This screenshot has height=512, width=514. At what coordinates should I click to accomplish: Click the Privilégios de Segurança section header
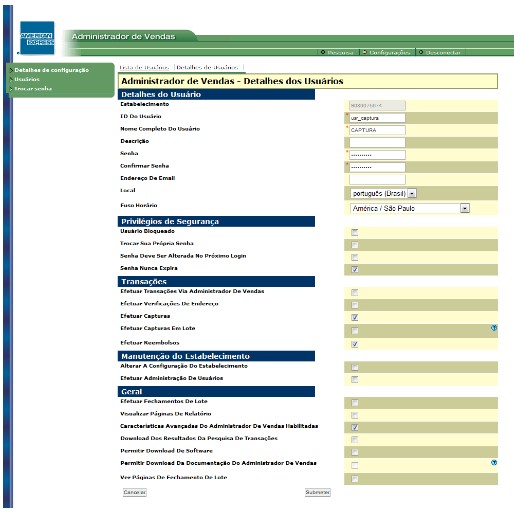[x=216, y=221]
